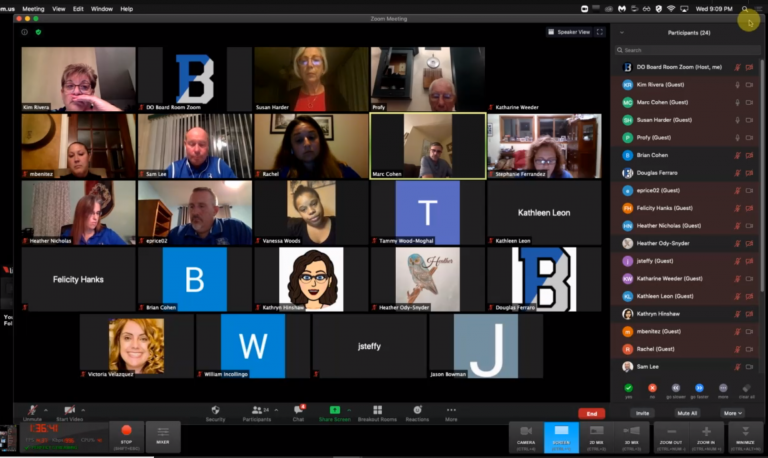768x458 pixels.
Task: Open the Window menu
Action: click(102, 9)
